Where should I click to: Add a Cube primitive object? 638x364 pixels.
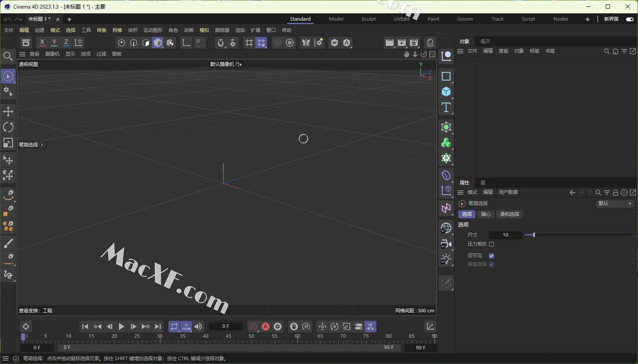pyautogui.click(x=446, y=92)
